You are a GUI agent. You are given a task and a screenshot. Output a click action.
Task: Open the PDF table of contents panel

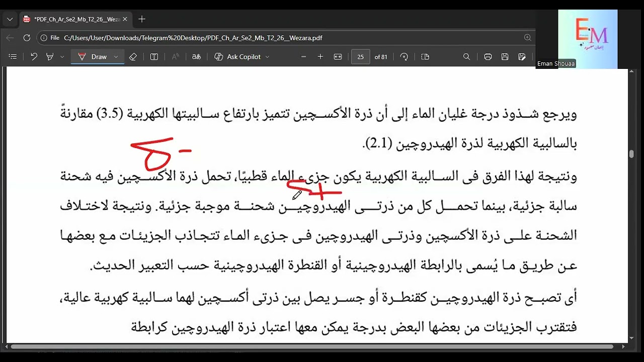13,57
